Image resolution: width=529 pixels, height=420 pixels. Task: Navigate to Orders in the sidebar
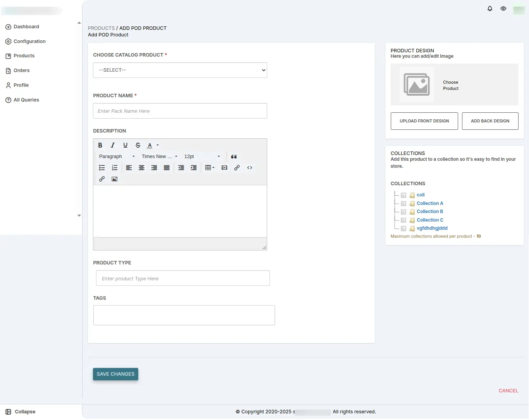click(18, 71)
